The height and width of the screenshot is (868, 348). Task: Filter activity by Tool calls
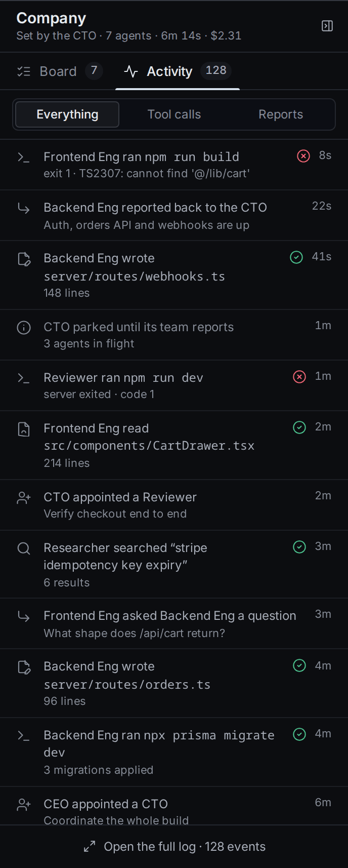(174, 114)
